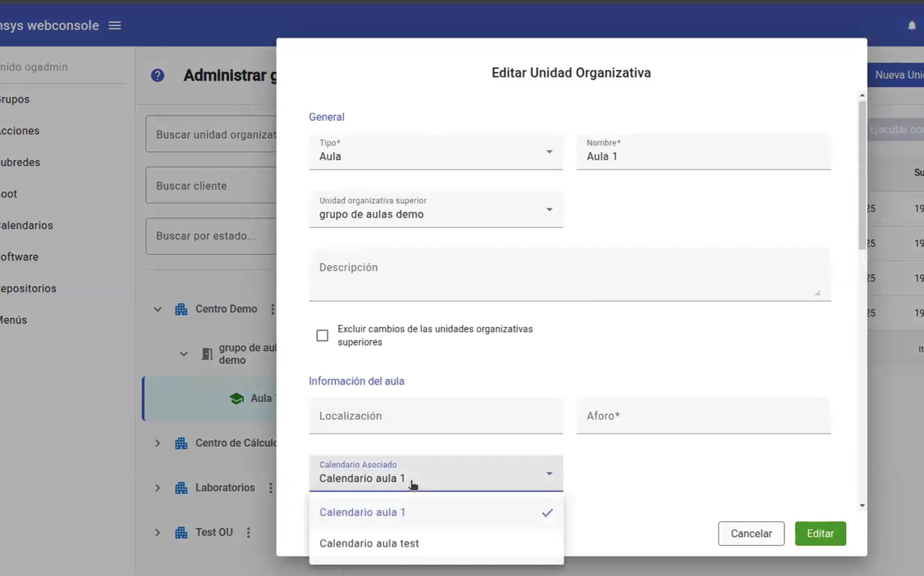Select the Centro de Cálculo tree label
Image resolution: width=924 pixels, height=576 pixels.
pos(236,443)
